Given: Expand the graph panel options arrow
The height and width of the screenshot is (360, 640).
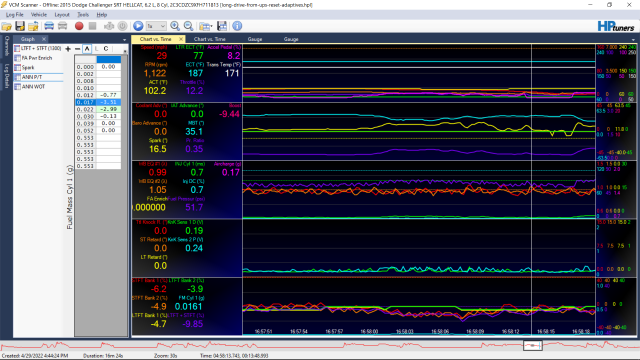Looking at the screenshot, I should point(124,40).
